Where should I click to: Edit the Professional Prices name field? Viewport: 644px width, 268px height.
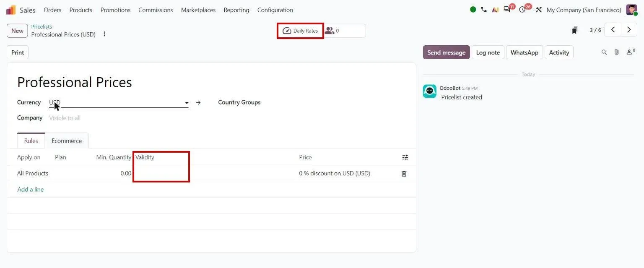click(x=75, y=82)
